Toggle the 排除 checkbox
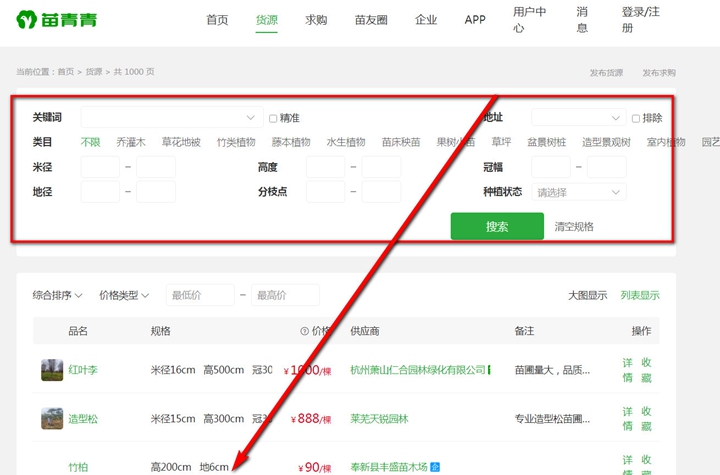 [636, 118]
